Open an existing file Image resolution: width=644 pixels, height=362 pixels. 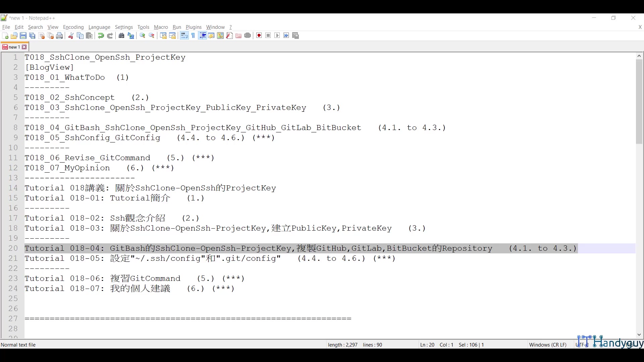click(x=14, y=36)
